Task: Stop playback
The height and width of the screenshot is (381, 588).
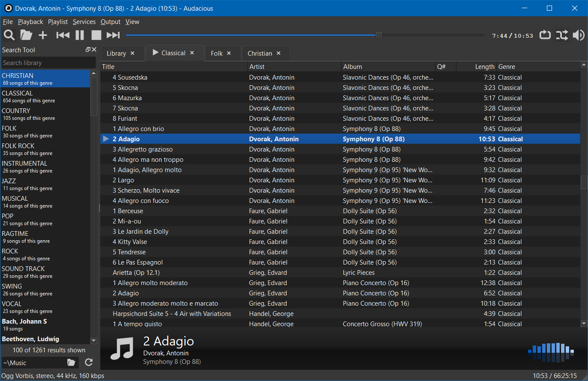Action: pyautogui.click(x=96, y=35)
